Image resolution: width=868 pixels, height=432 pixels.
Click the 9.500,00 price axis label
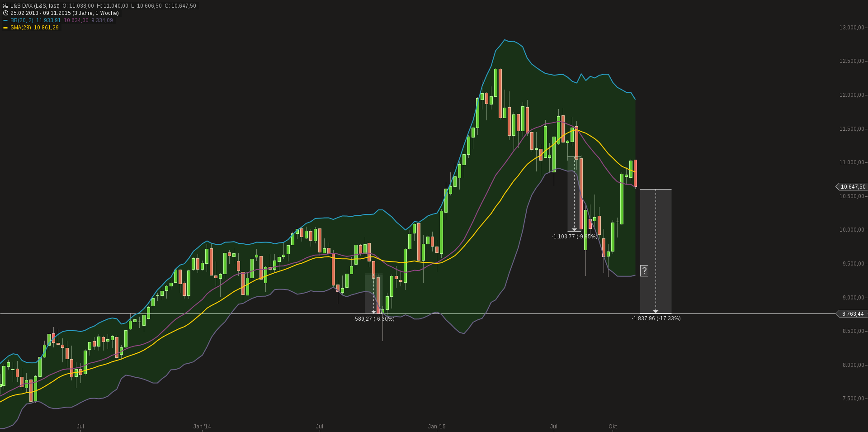(853, 264)
